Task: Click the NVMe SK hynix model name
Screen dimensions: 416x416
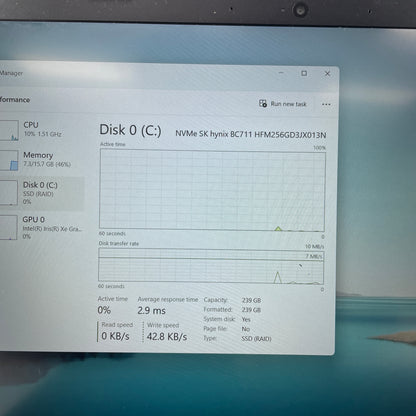Action: 251,134
